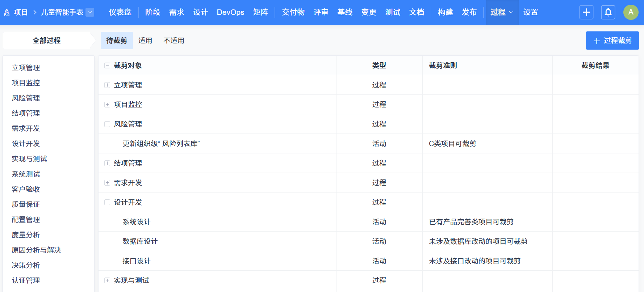Open the notification bell
This screenshot has width=644, height=292.
point(608,12)
